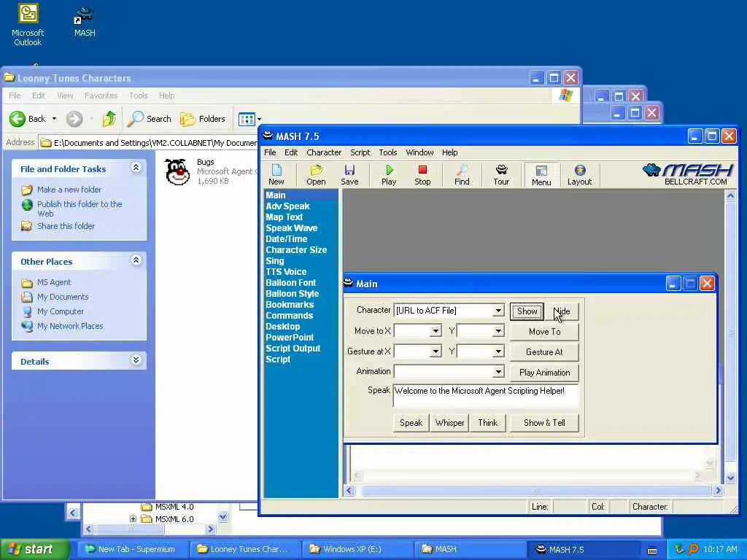
Task: Click the Layout toolbar icon
Action: 579,175
